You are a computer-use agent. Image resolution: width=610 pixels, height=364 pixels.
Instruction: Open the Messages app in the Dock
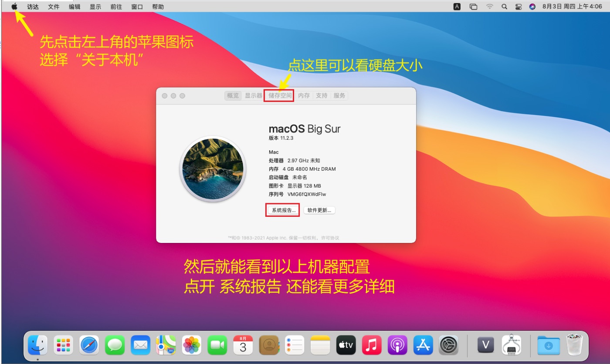pyautogui.click(x=115, y=345)
